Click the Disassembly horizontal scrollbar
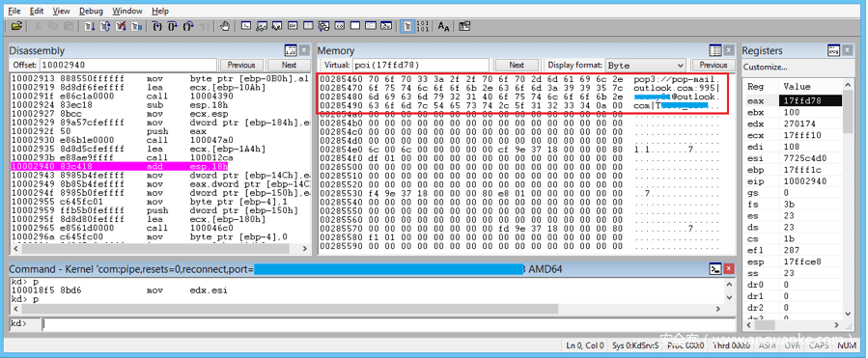 click(159, 250)
